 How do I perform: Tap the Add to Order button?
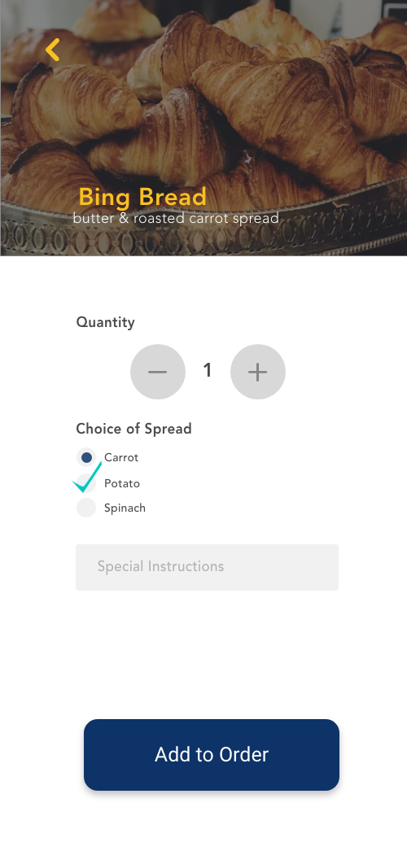pyautogui.click(x=212, y=755)
